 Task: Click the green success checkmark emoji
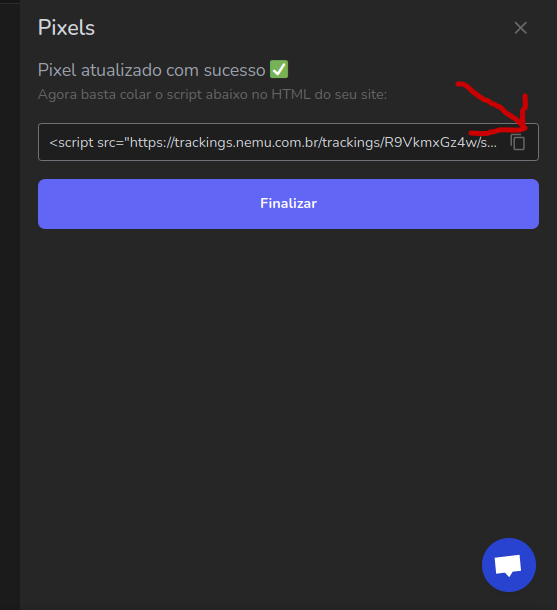tap(279, 69)
